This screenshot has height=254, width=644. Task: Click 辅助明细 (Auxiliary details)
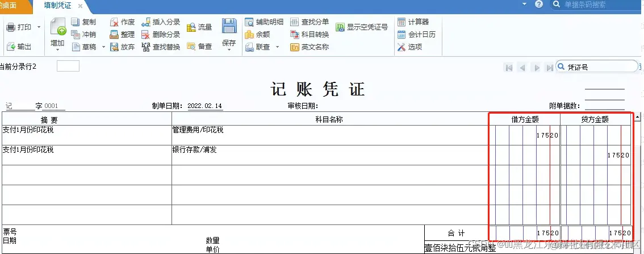(x=264, y=22)
